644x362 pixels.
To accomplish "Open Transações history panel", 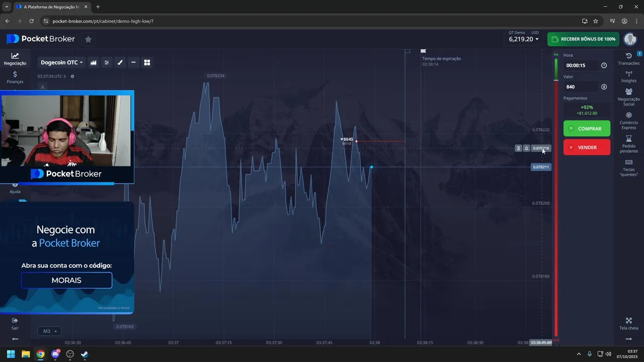I will [629, 59].
